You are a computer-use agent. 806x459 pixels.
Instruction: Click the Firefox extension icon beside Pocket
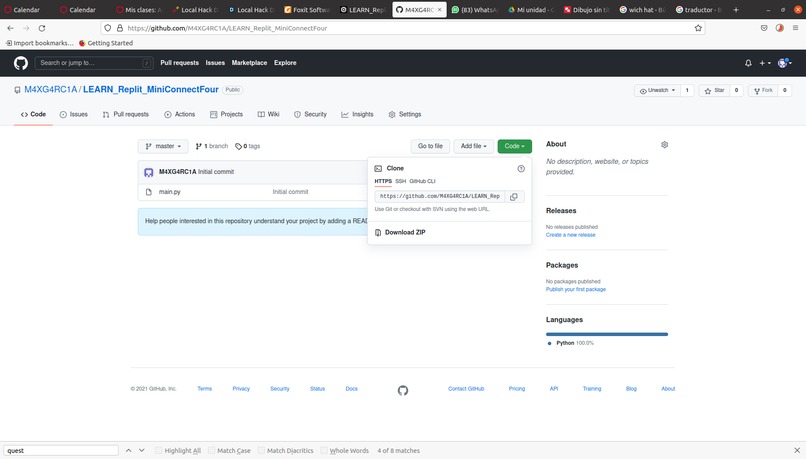(x=780, y=28)
